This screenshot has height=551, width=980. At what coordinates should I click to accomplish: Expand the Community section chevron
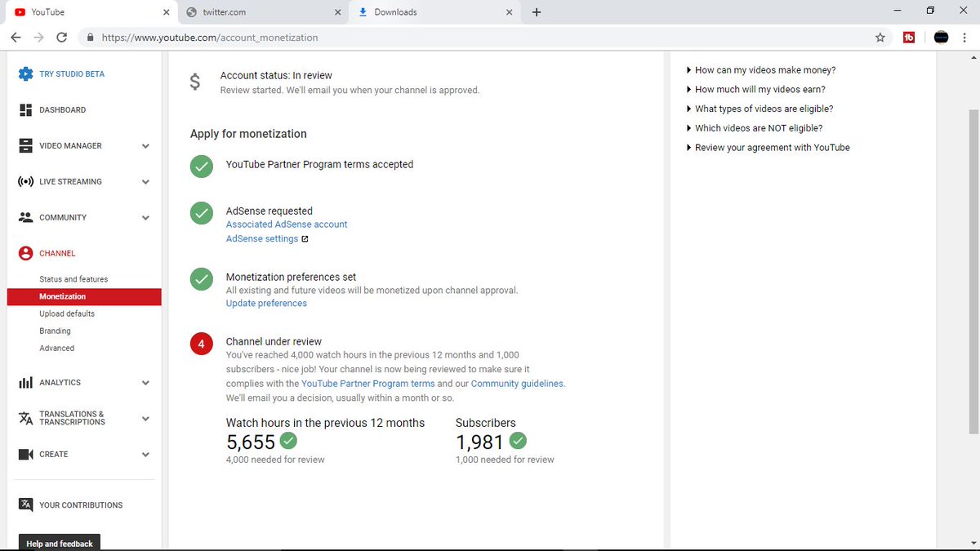[145, 218]
